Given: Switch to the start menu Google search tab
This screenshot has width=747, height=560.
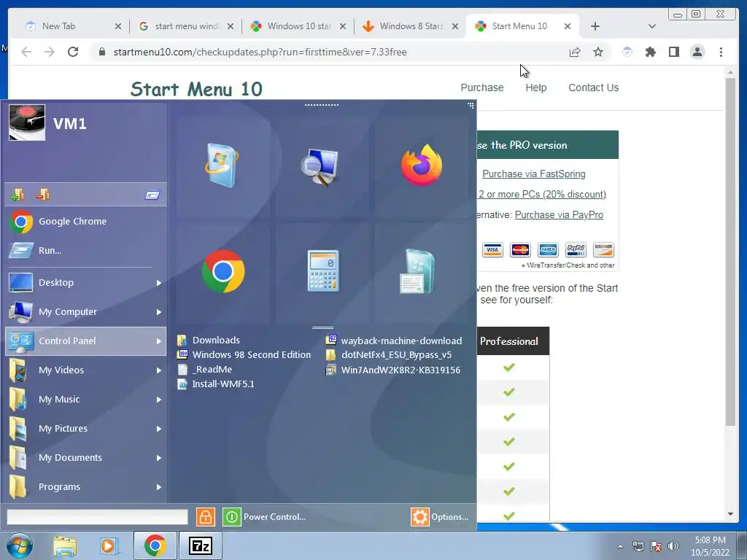Looking at the screenshot, I should 186,26.
